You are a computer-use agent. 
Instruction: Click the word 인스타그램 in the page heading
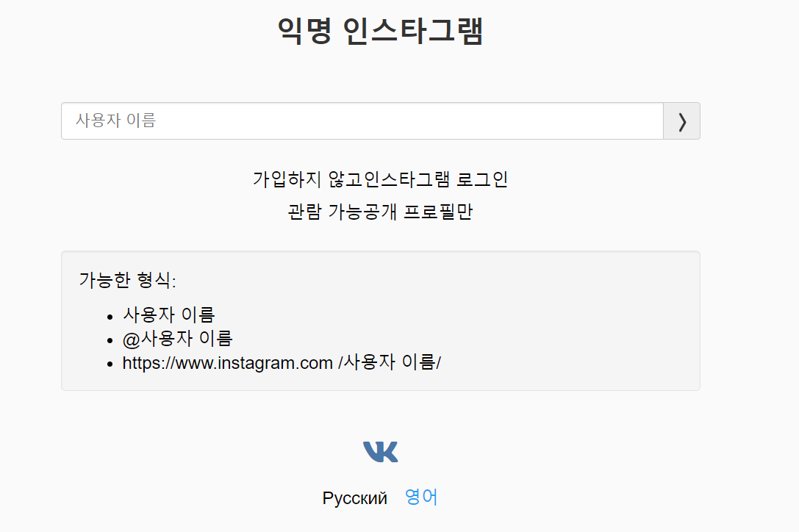pos(413,31)
